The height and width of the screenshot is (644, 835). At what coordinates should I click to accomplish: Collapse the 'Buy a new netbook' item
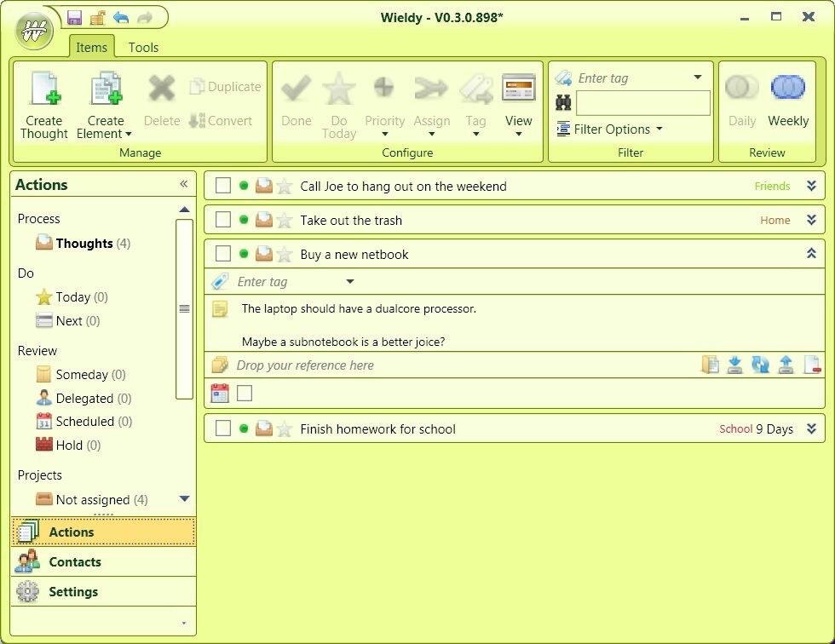pyautogui.click(x=811, y=254)
